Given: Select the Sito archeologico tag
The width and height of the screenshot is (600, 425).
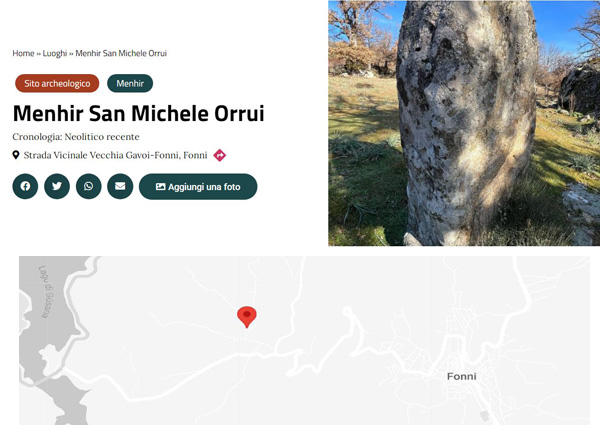Looking at the screenshot, I should point(57,83).
